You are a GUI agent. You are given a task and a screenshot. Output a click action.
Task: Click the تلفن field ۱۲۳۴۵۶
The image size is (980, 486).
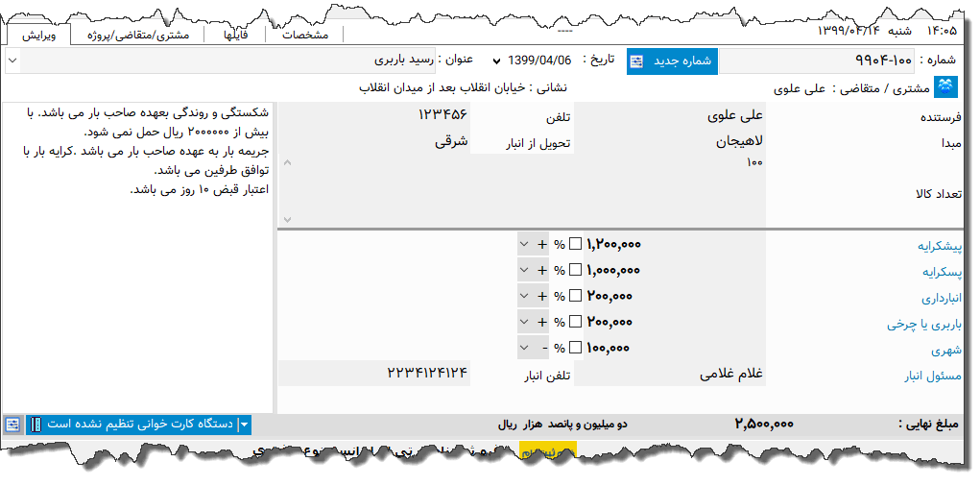tap(373, 115)
